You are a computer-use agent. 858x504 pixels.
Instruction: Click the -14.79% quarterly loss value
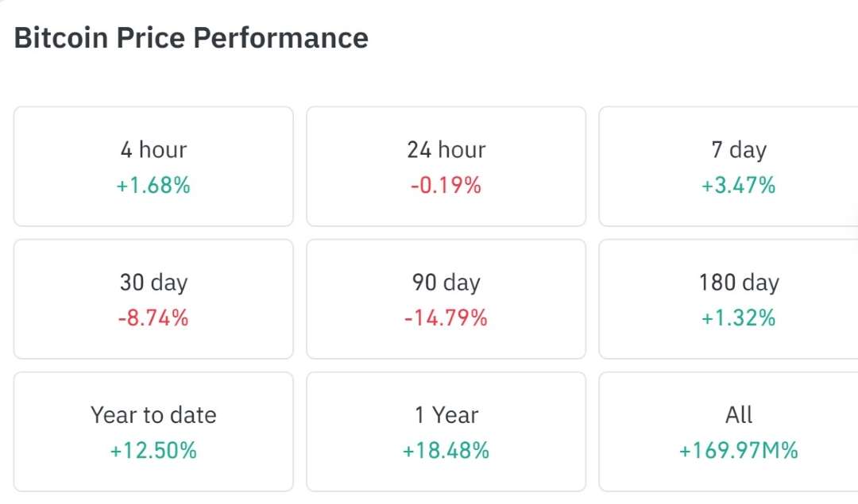click(x=446, y=318)
